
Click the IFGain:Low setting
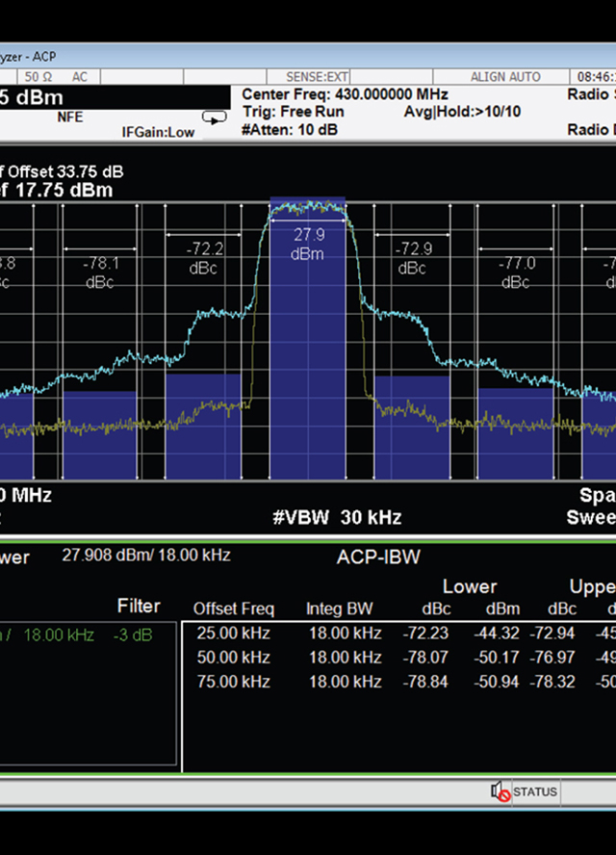pyautogui.click(x=158, y=132)
